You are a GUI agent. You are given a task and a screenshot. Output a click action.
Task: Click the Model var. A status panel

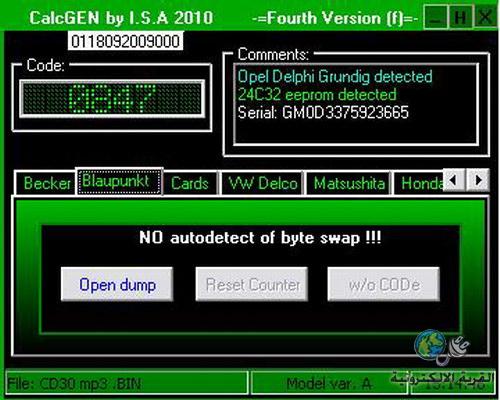tap(329, 383)
